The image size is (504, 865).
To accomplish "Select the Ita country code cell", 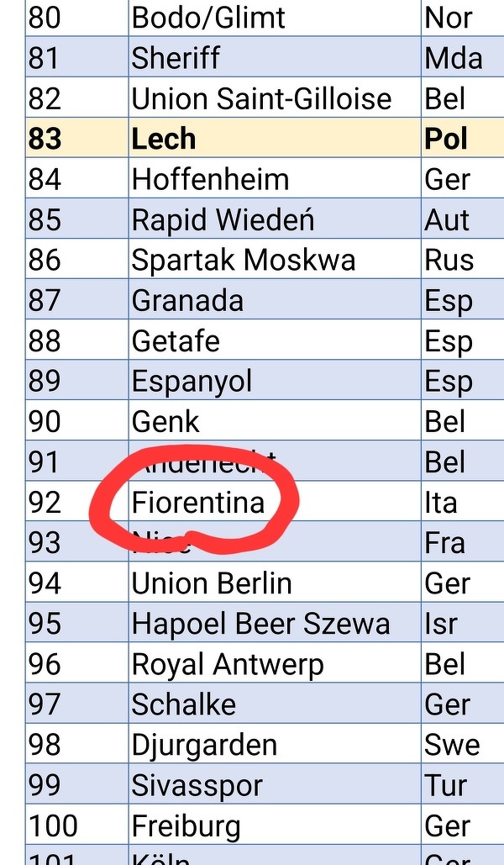I will 441,503.
